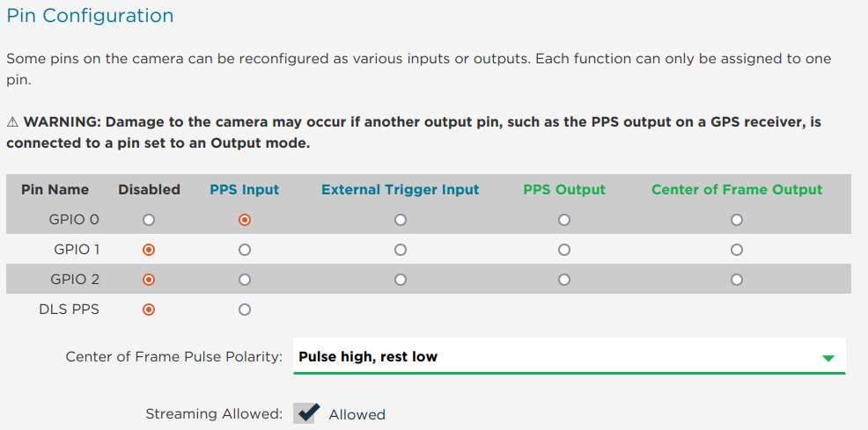Set GPIO 2 to Center of Frame Output

pyautogui.click(x=737, y=280)
